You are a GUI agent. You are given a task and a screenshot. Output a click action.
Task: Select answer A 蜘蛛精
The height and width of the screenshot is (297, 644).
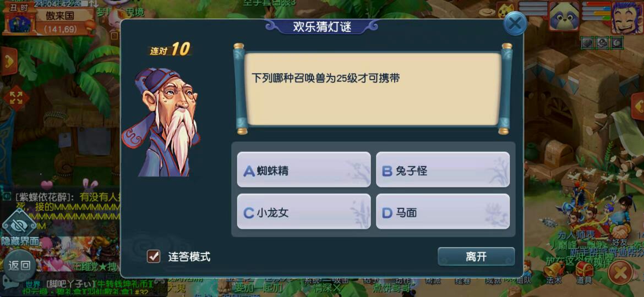pos(304,170)
